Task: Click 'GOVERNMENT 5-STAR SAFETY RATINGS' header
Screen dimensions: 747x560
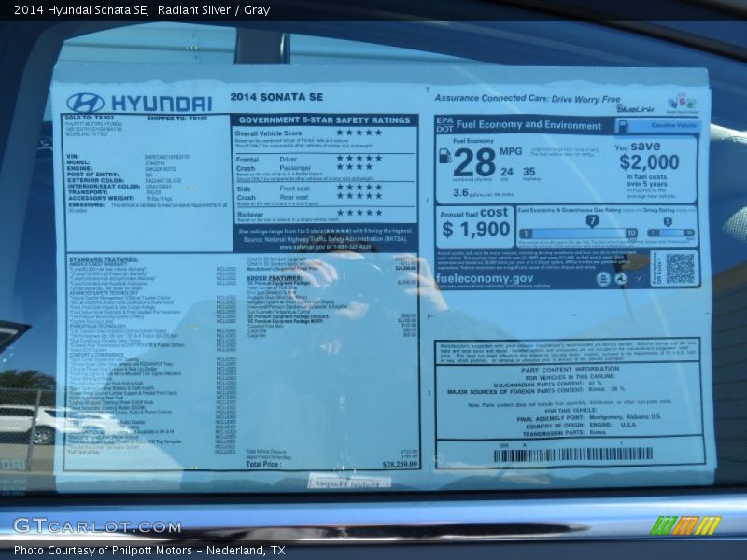Action: click(324, 120)
